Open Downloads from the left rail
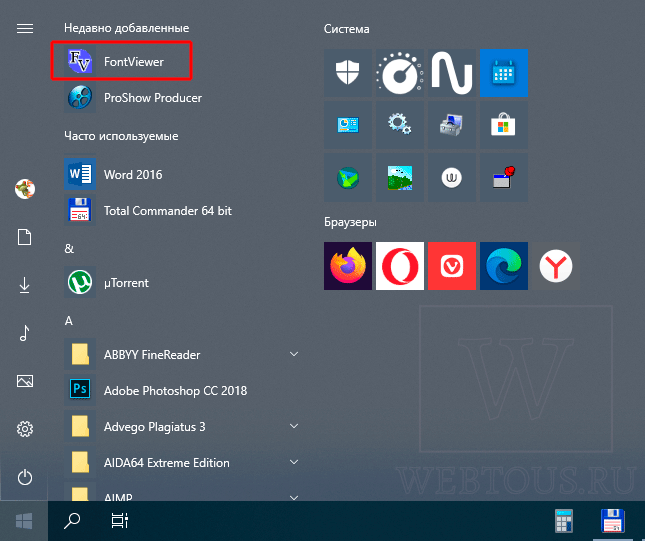Screen dimensions: 645x541 pyautogui.click(x=24, y=285)
